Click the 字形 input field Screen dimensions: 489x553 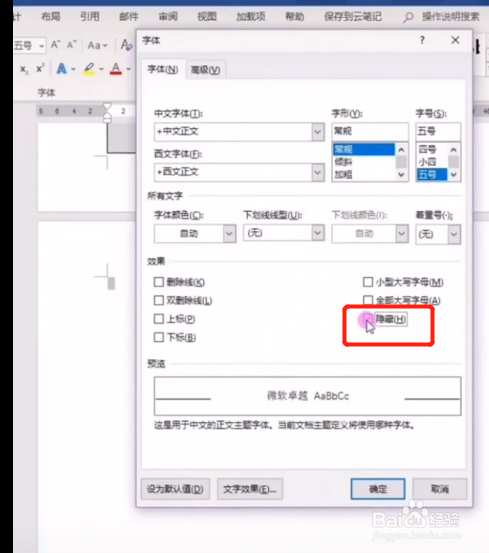pos(370,132)
